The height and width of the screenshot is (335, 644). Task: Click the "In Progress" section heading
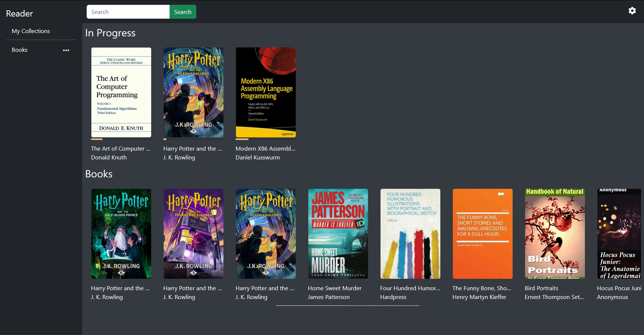[110, 33]
